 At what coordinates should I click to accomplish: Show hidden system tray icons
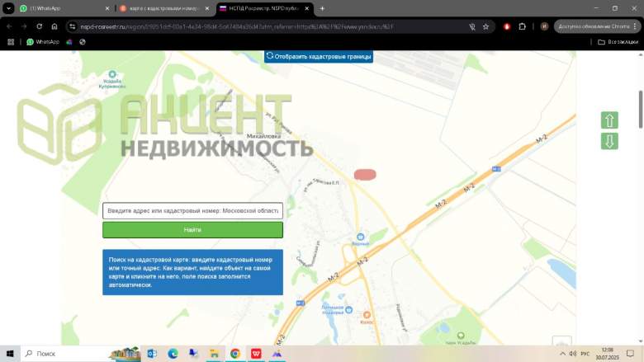point(563,354)
